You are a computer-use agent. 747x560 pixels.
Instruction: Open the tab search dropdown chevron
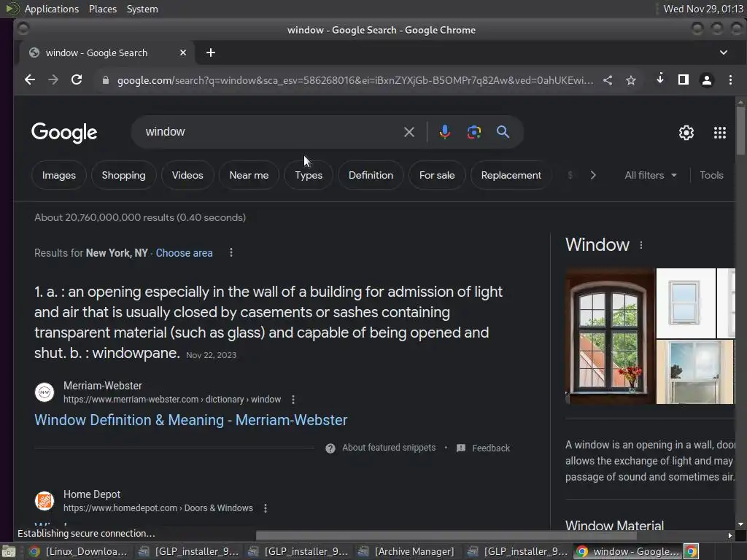pos(723,52)
